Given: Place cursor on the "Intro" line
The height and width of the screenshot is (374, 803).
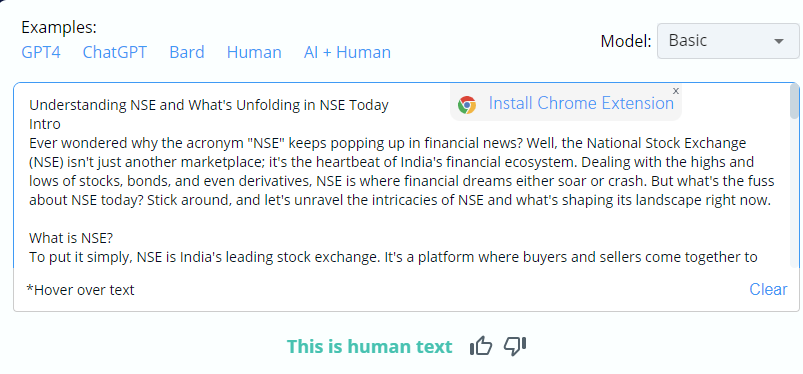Looking at the screenshot, I should click(45, 124).
